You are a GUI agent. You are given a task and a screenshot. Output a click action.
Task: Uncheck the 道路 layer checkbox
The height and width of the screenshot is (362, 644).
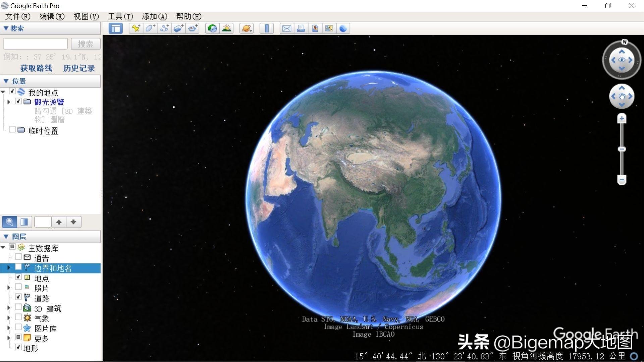(x=18, y=297)
